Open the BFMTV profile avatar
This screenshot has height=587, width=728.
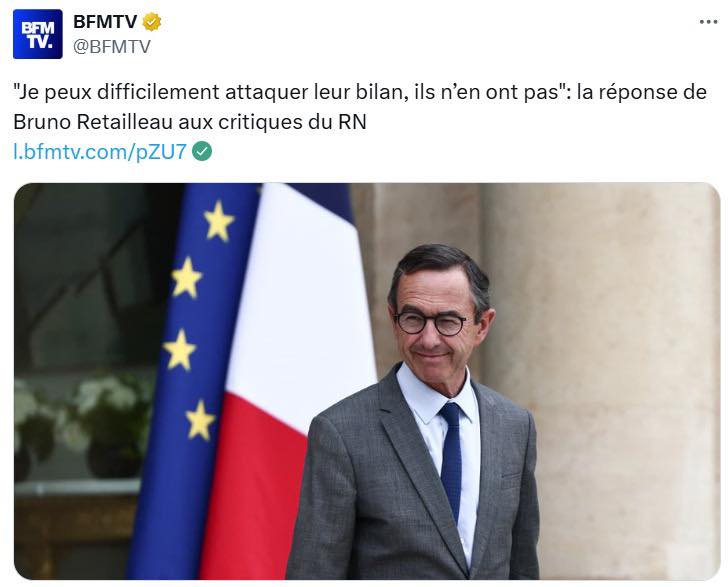pos(38,34)
